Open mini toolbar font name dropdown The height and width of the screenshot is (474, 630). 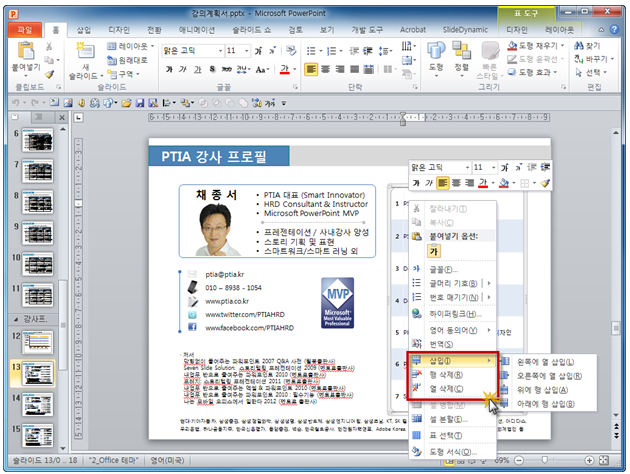[x=467, y=168]
